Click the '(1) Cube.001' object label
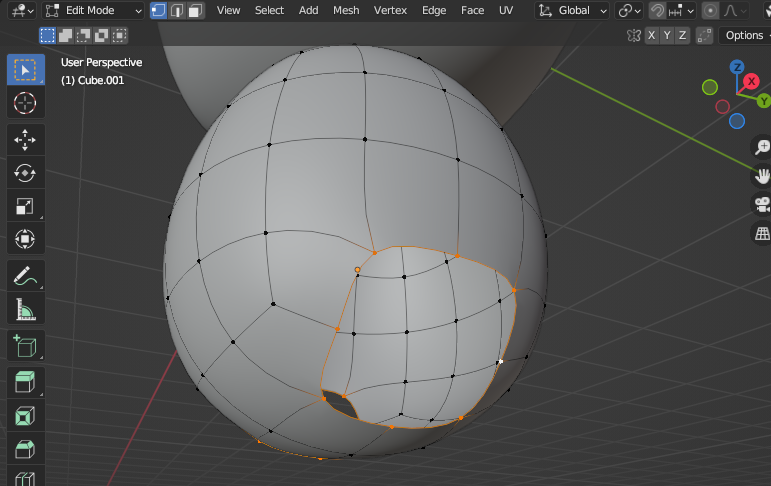This screenshot has width=771, height=486. pos(92,80)
